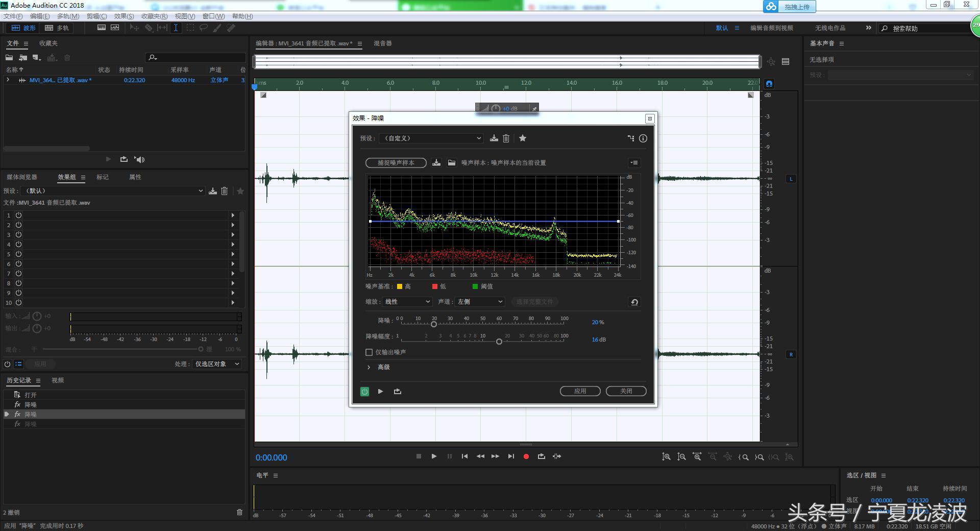Stop playback in the transport controls
Image resolution: width=980 pixels, height=531 pixels.
click(x=419, y=456)
